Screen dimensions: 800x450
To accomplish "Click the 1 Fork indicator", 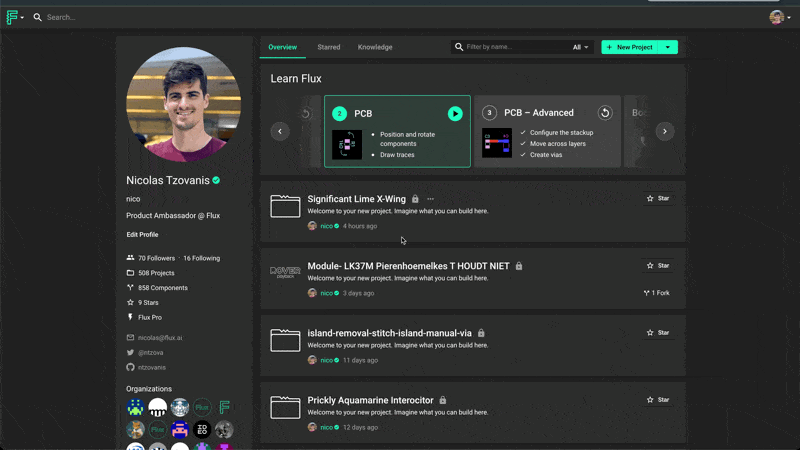I will point(657,293).
